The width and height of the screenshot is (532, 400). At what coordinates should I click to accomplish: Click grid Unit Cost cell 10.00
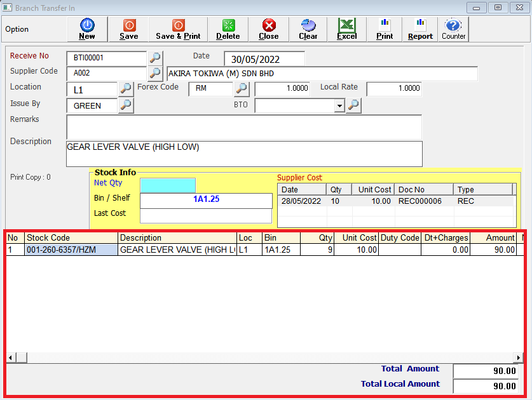pos(356,250)
